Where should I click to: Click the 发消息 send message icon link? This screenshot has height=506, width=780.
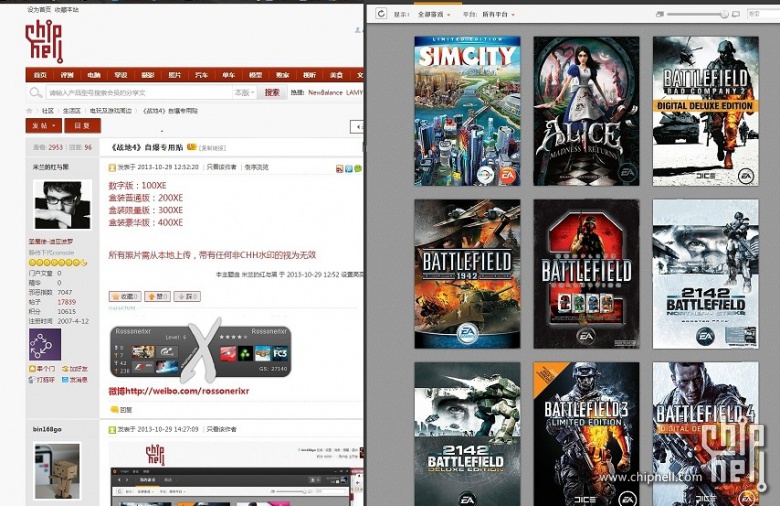[75, 380]
